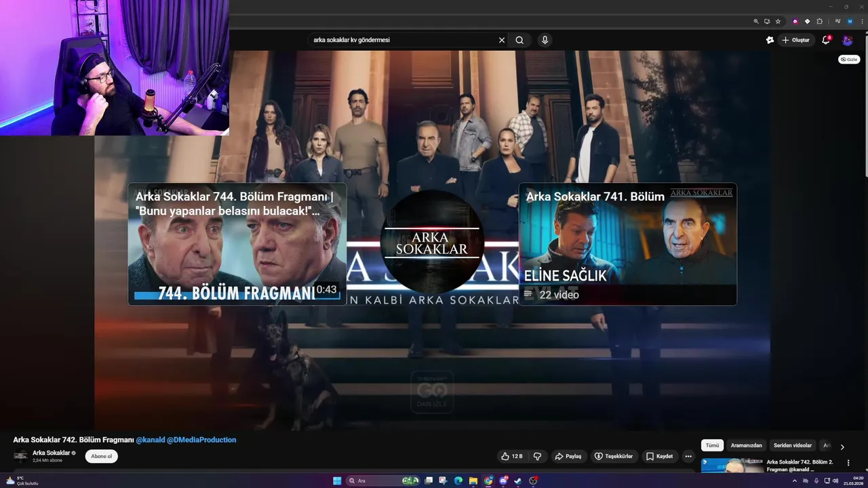The width and height of the screenshot is (868, 488).
Task: Open Discord from the taskbar
Action: pyautogui.click(x=503, y=481)
